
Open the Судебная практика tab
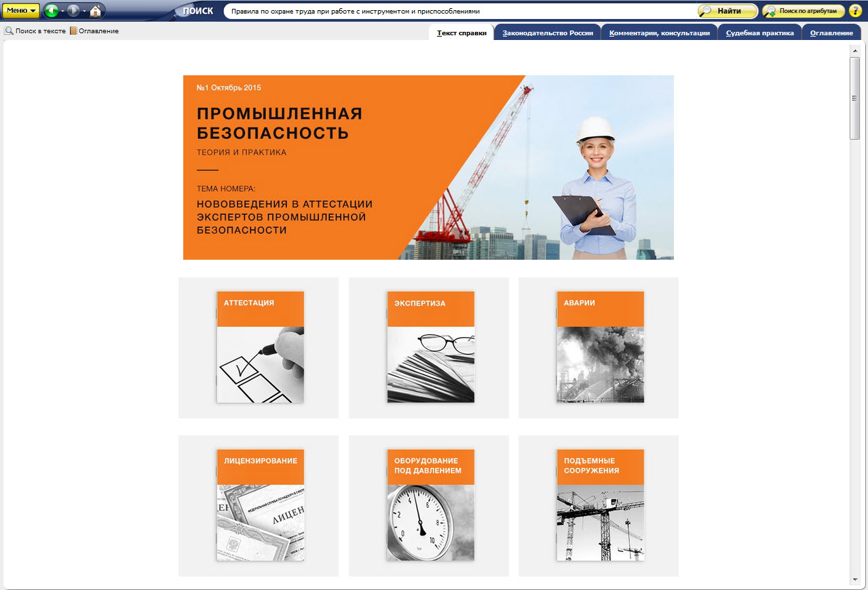pyautogui.click(x=759, y=33)
